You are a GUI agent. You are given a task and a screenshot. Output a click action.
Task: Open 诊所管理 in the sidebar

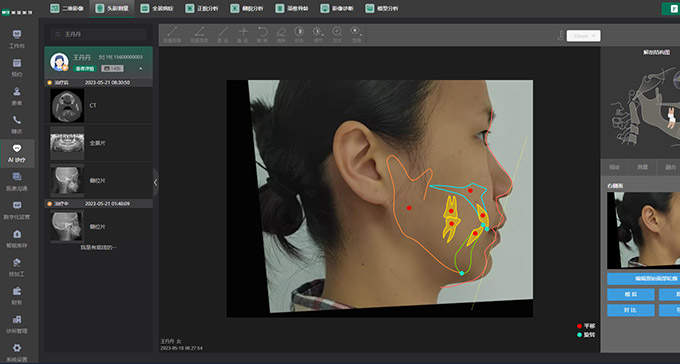(16, 324)
